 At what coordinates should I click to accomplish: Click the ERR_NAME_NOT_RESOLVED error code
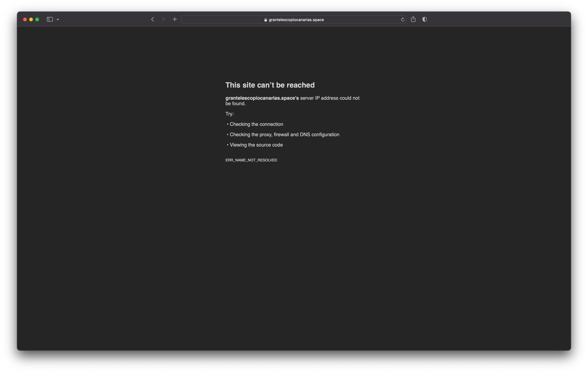pos(251,160)
